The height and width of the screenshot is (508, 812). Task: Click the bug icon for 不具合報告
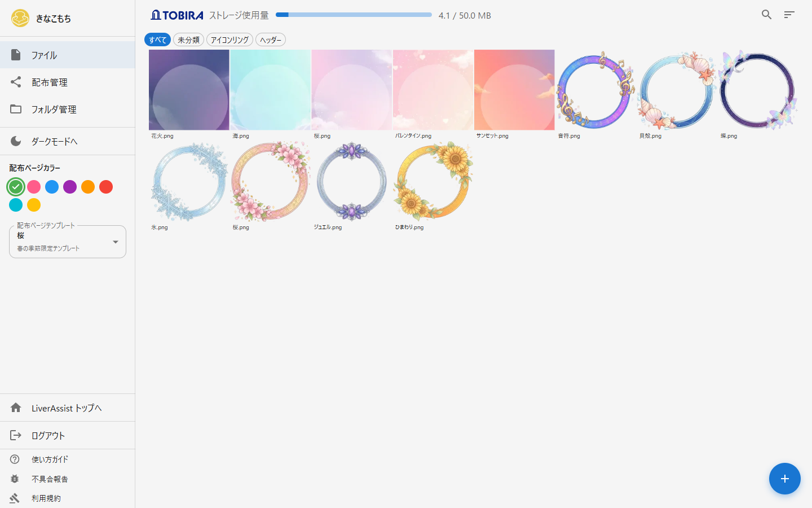click(15, 479)
